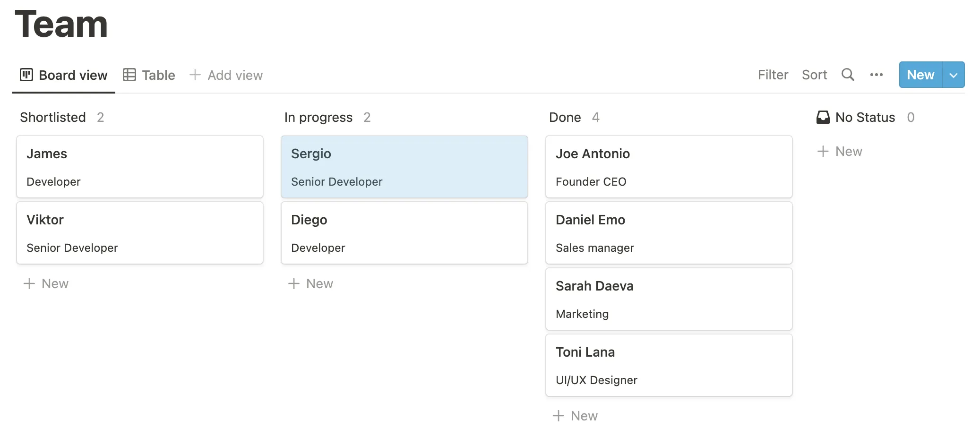980x445 pixels.
Task: Open the Viktor Senior Developer card
Action: tap(140, 233)
